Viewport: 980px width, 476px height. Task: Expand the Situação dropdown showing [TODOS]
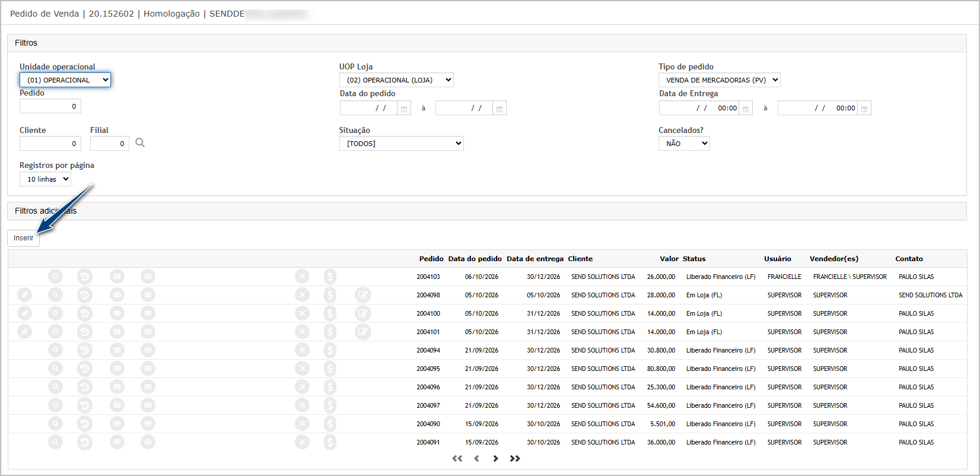point(402,144)
